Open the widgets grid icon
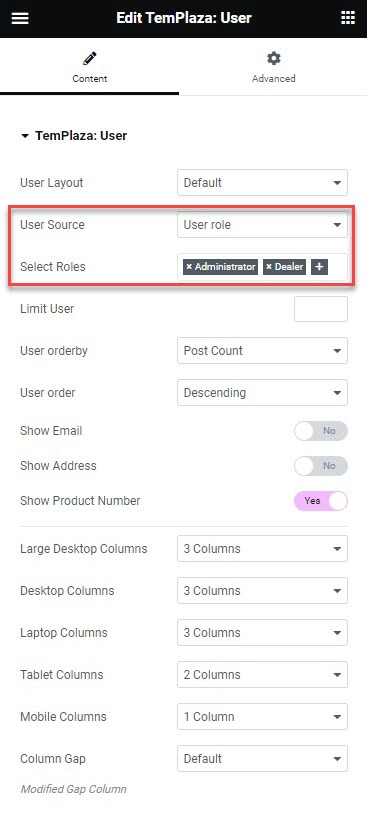 pos(348,18)
